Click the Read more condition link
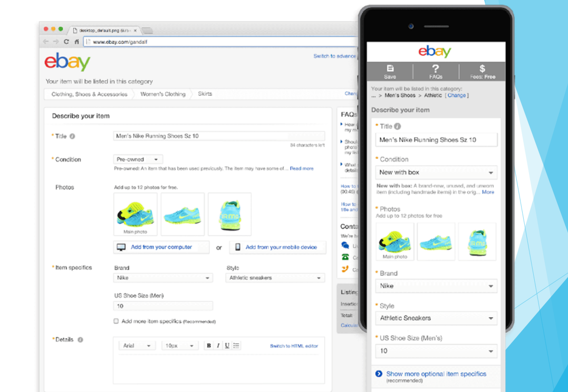 tap(301, 168)
